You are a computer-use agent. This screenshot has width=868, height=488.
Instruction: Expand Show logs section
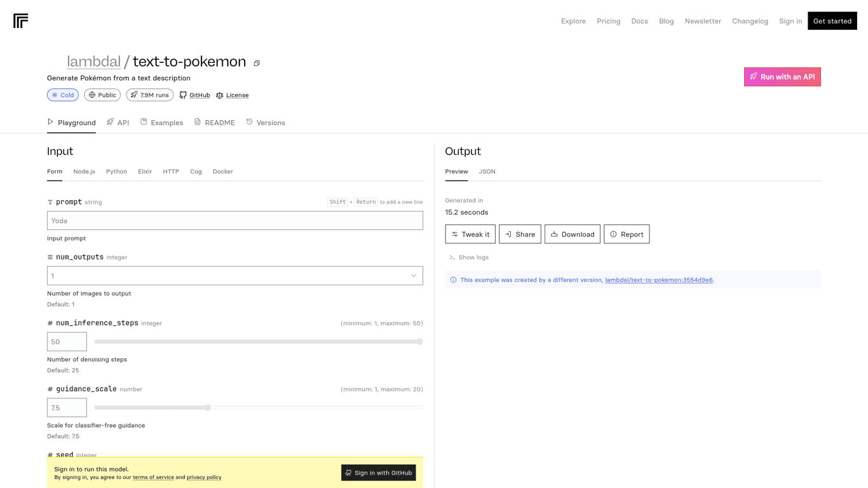coord(469,257)
